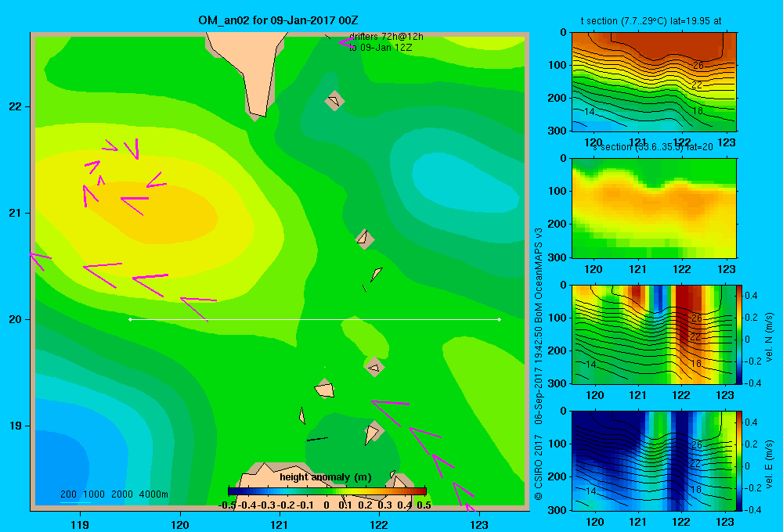783x532 pixels.
Task: Click the magenta drifter arrow beside the drifters legend
Action: click(345, 42)
